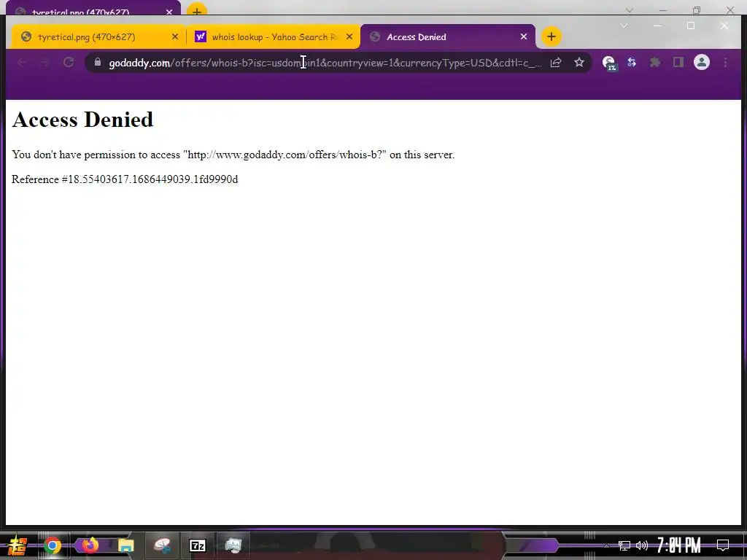Expand the tab search chevron in front window
Image resolution: width=747 pixels, height=560 pixels.
click(624, 26)
